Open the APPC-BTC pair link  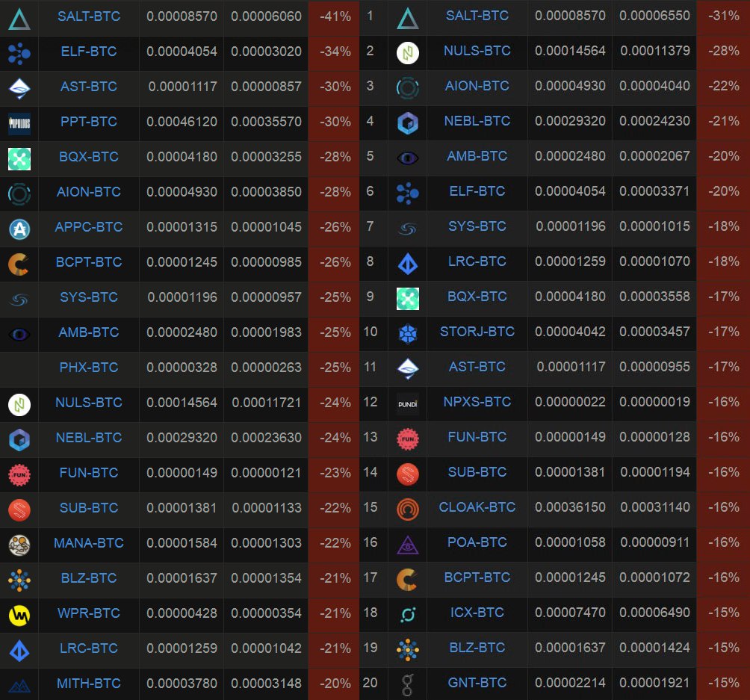[89, 227]
